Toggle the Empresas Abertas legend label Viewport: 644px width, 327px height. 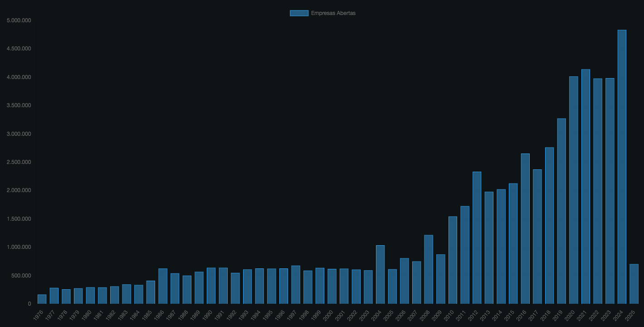[333, 13]
